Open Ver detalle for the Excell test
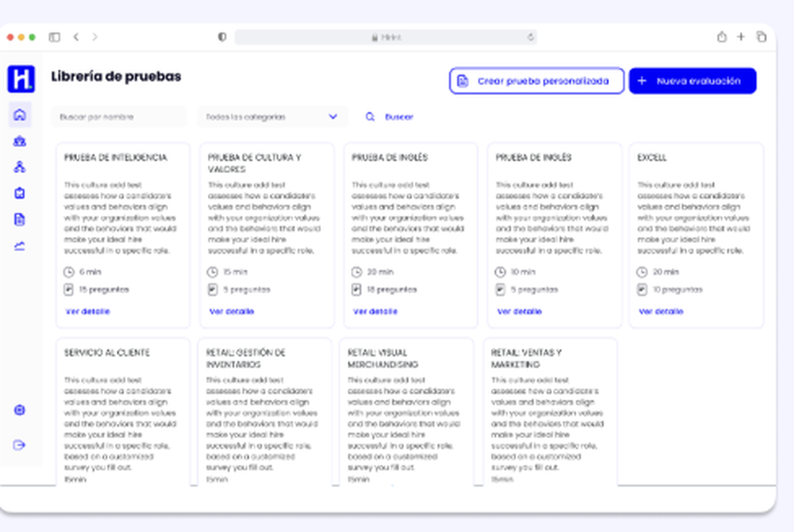Viewport: 794px width, 532px height. click(661, 311)
